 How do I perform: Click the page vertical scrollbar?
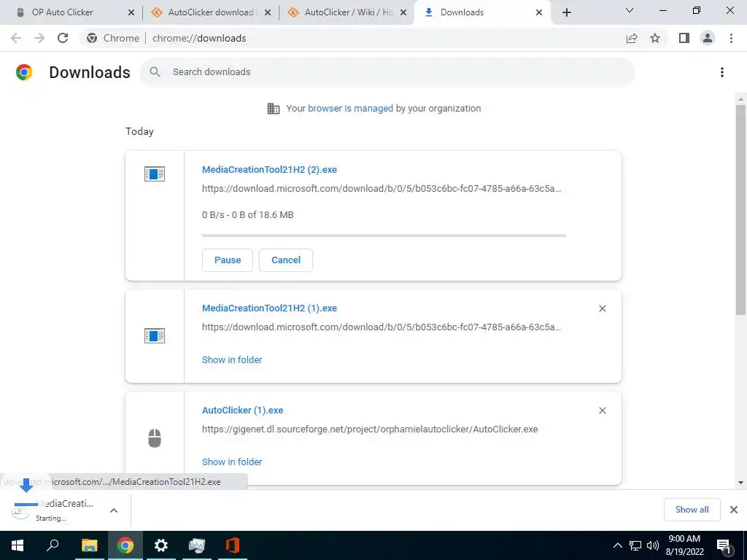coord(740,209)
